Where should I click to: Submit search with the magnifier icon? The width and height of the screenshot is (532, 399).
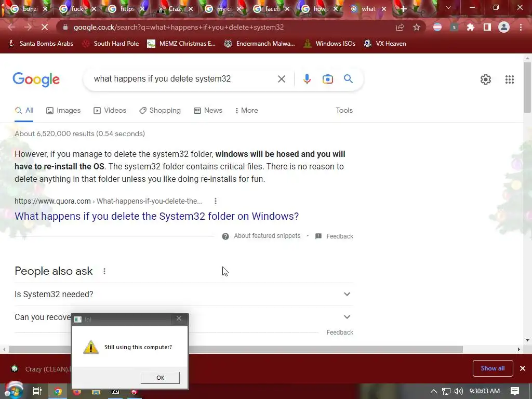pos(348,79)
